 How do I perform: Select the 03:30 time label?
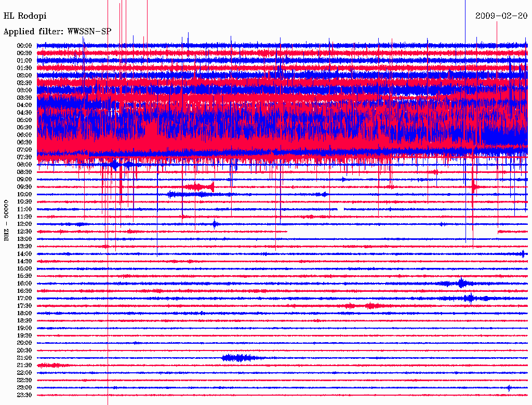[x=24, y=98]
